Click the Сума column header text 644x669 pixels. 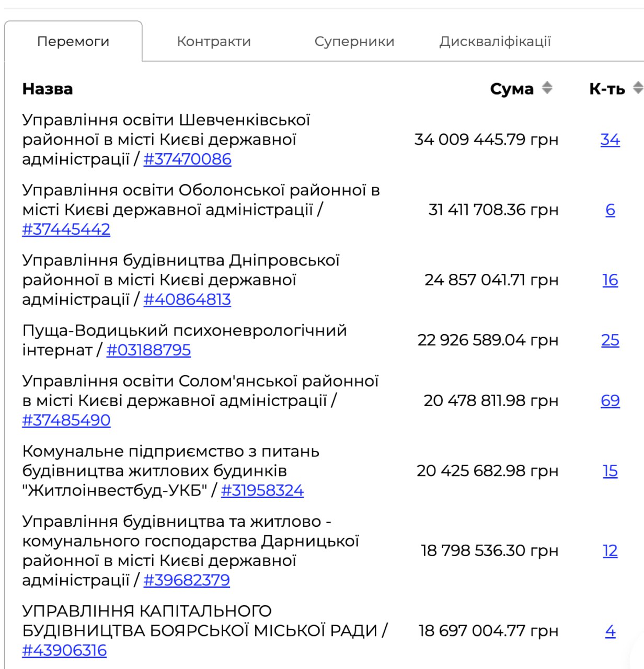(512, 89)
